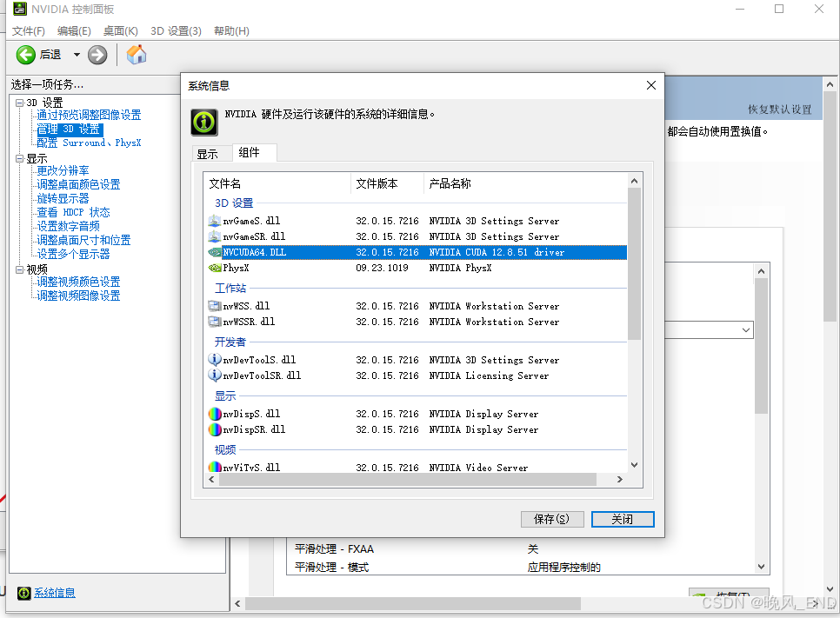The width and height of the screenshot is (840, 618).
Task: Open the 系统信息 link at bottom left
Action: tap(55, 593)
